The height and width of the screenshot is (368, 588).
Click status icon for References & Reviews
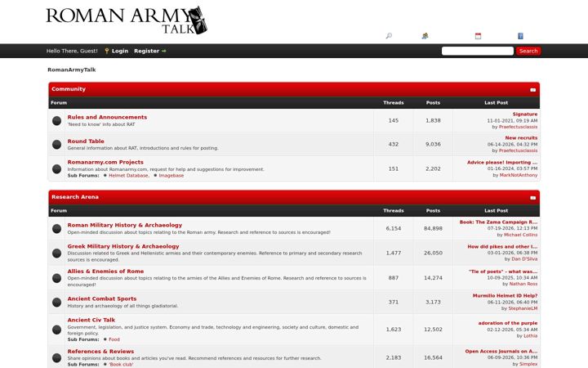click(56, 357)
